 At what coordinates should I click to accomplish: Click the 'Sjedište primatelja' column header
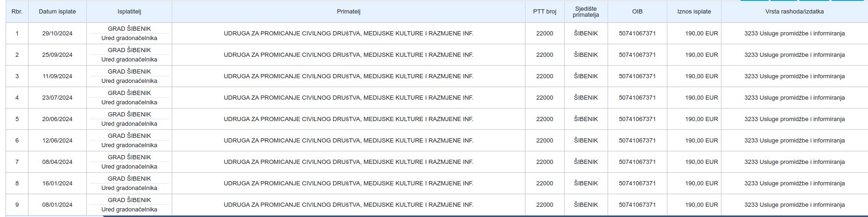tap(586, 12)
